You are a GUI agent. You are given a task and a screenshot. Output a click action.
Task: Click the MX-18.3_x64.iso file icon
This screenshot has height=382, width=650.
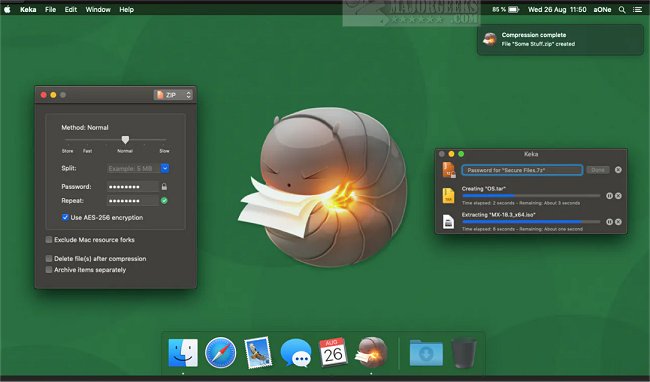(x=448, y=222)
